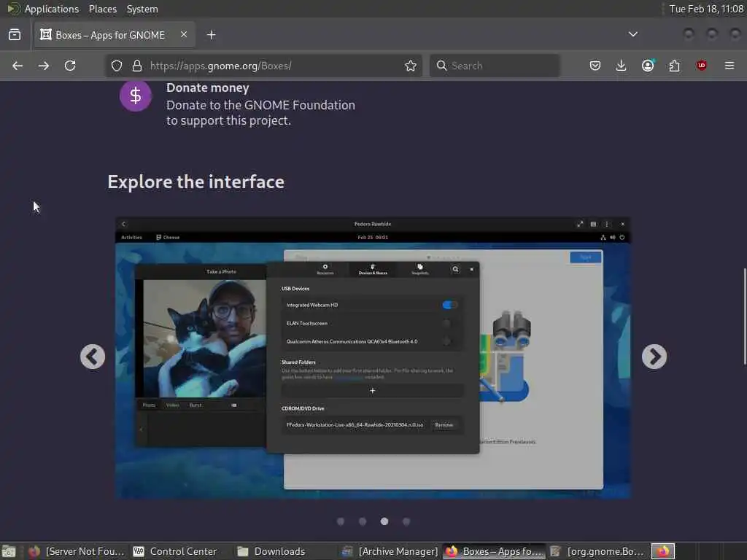Show the previous carousel screenshot

click(x=93, y=357)
